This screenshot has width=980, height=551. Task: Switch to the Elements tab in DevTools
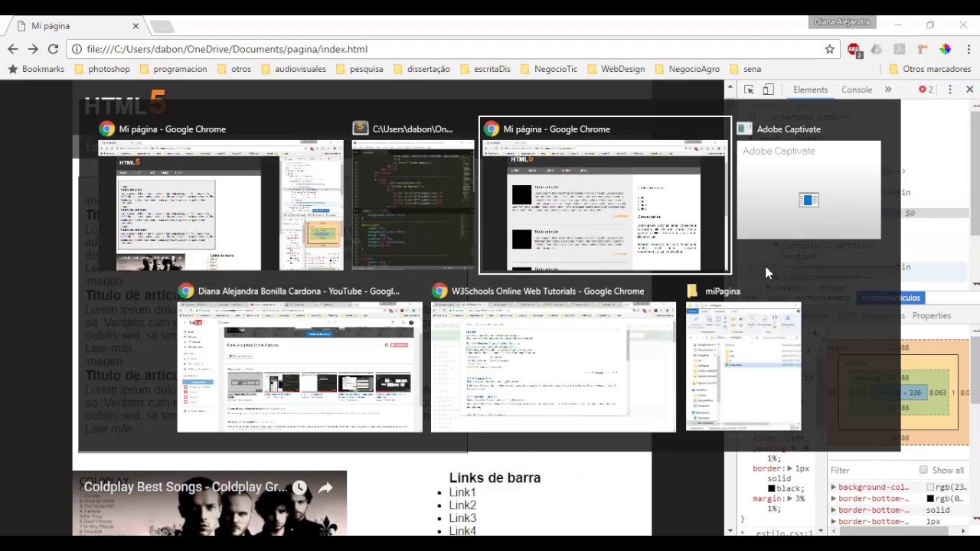(810, 90)
